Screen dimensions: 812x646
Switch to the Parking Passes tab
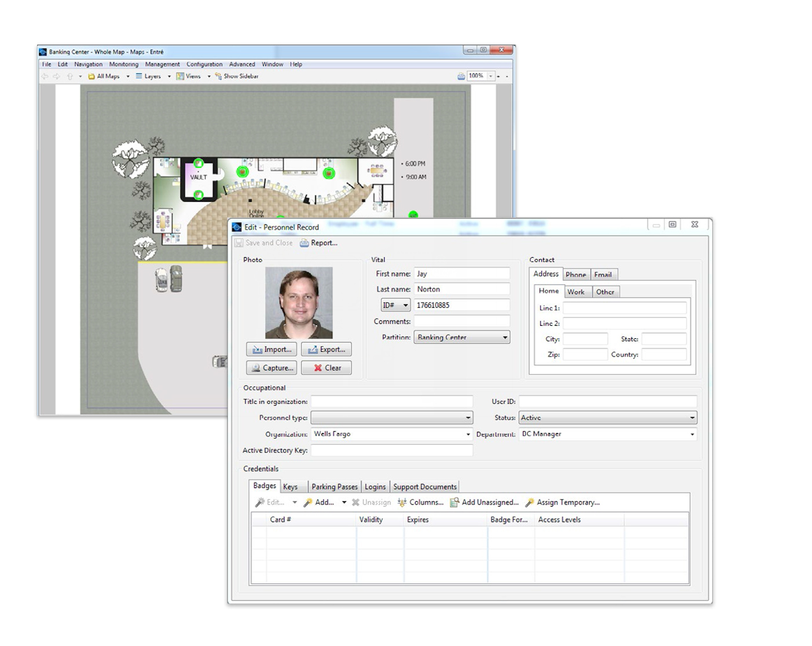[334, 486]
